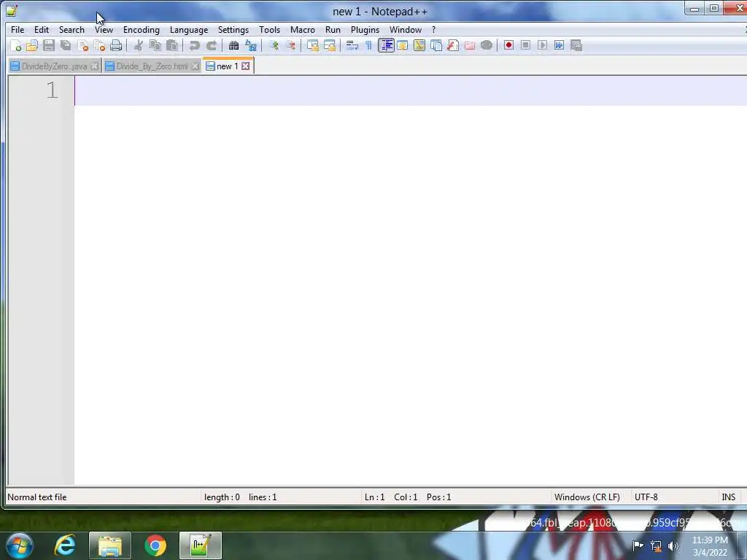
Task: Toggle synchronize horizontal scrolling icon
Action: 330,46
